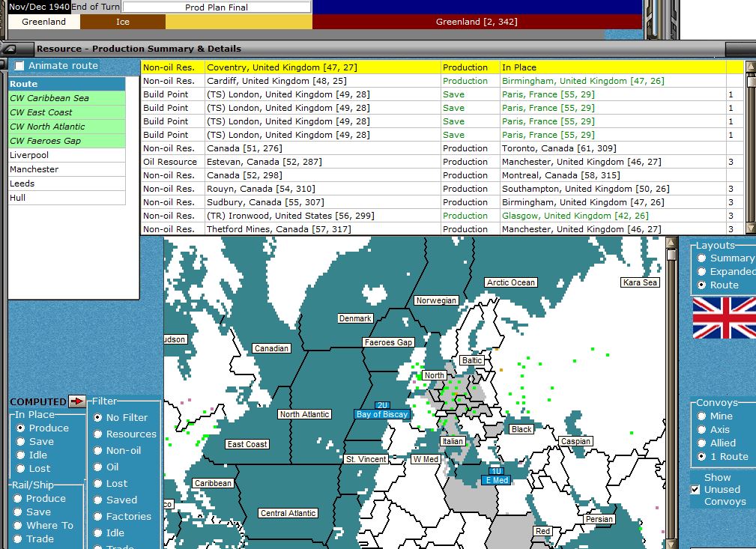Click the Arctic Ocean map label

click(510, 282)
